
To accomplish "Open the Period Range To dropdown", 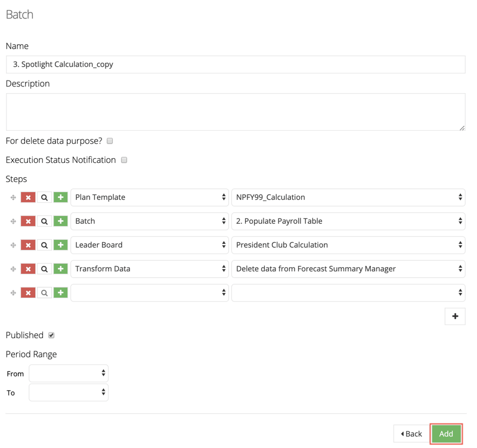I will click(69, 393).
